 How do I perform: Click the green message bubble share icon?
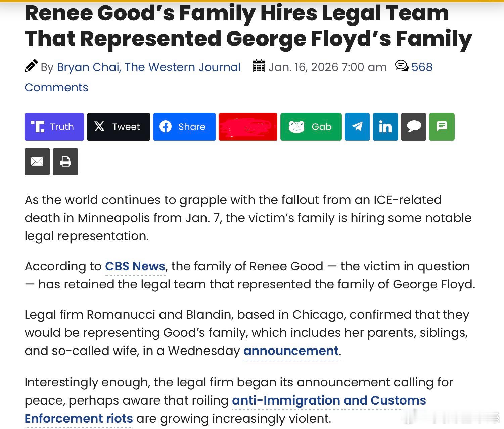[x=442, y=127]
